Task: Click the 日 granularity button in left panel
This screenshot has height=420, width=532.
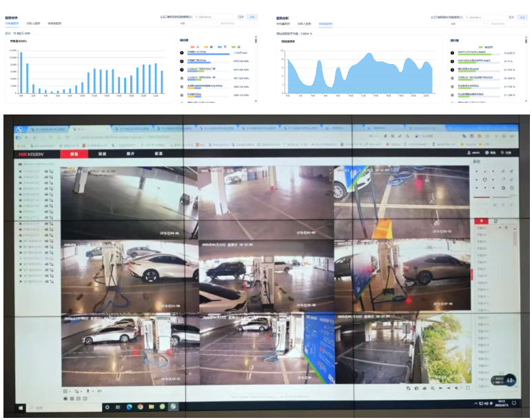Action: point(241,17)
